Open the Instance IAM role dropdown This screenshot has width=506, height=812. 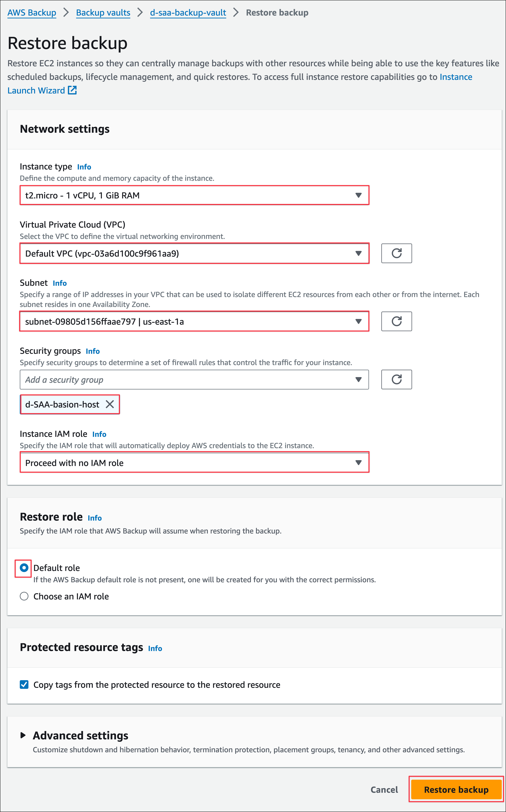point(194,463)
